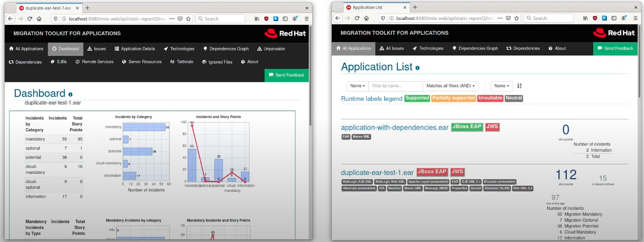
Task: Show site info icon in right address bar
Action: click(x=391, y=18)
